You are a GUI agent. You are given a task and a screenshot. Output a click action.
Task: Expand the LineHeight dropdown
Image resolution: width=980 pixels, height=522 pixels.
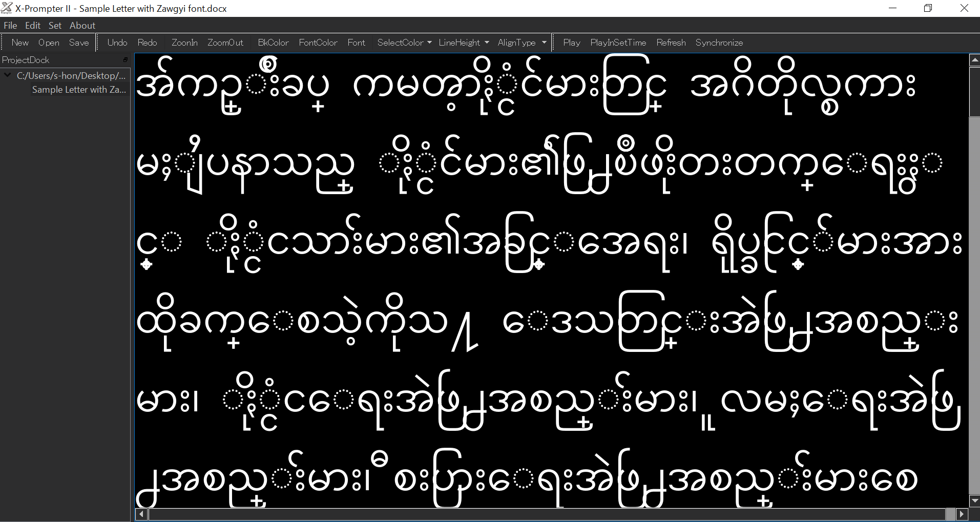[x=464, y=43]
